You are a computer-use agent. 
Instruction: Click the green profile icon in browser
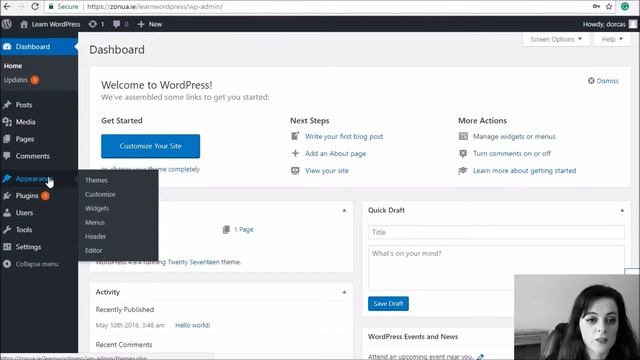(625, 6)
